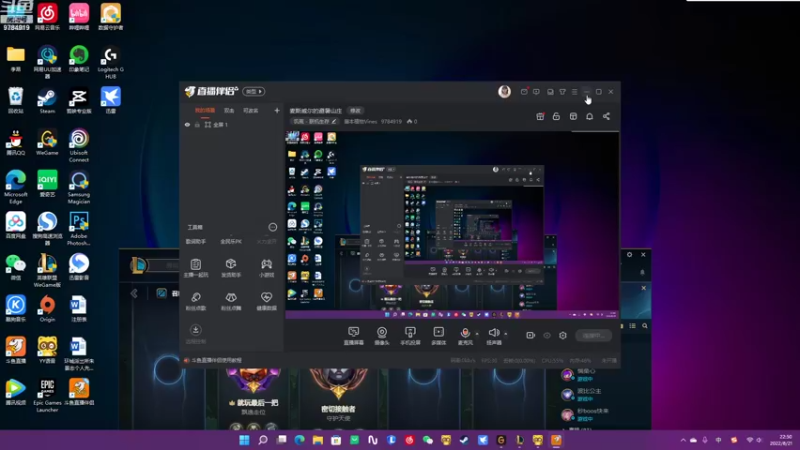This screenshot has height=450, width=800.
Task: Open the user avatar profile
Action: (x=504, y=91)
